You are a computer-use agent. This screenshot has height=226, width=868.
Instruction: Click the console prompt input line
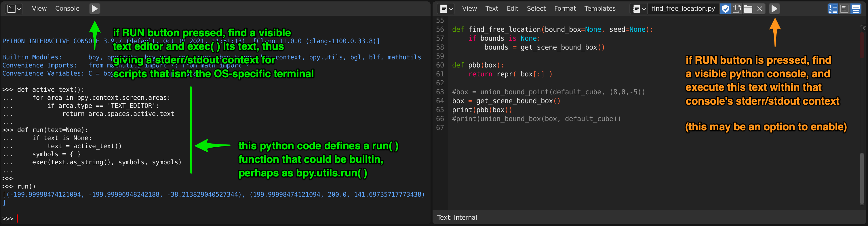click(x=216, y=219)
